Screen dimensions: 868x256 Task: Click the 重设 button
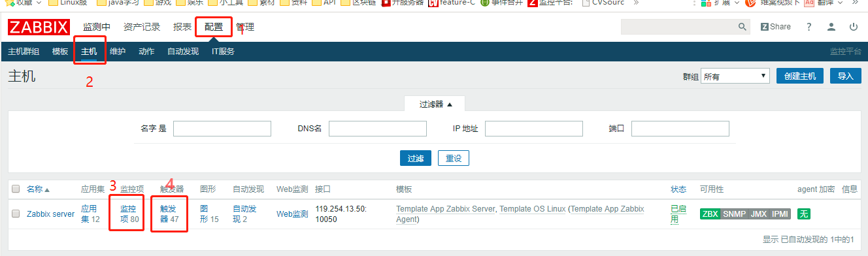pyautogui.click(x=454, y=158)
